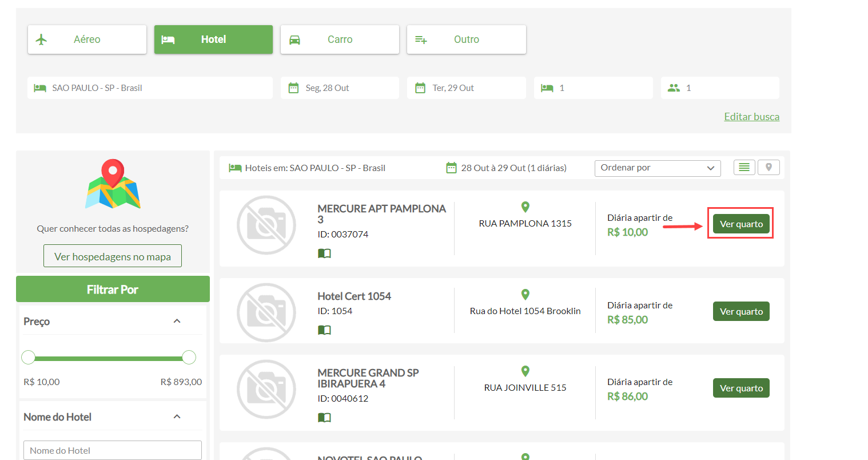Click the hotel name Hotel Cert 1054
This screenshot has height=460, width=868.
pyautogui.click(x=354, y=296)
